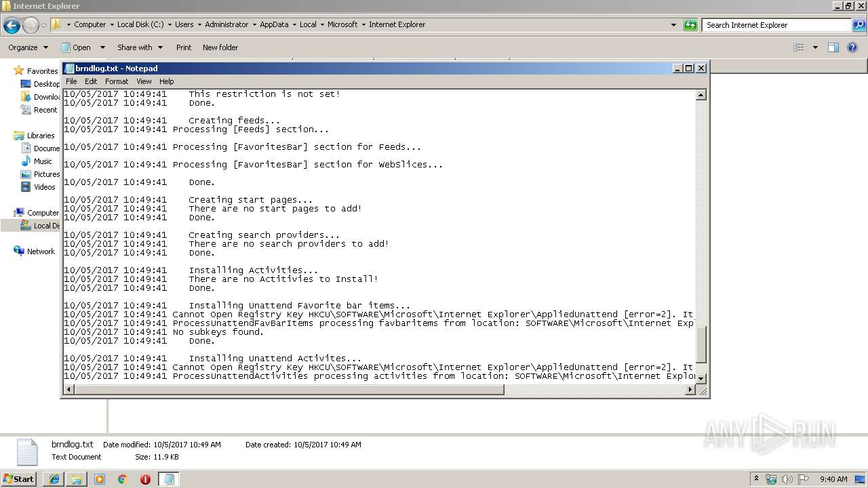Click the Explorer Back navigation button
This screenshot has height=488, width=868.
pyautogui.click(x=12, y=25)
